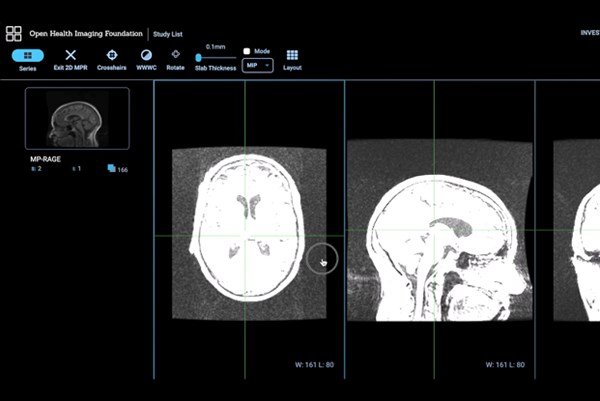The height and width of the screenshot is (401, 600).
Task: Click the partially visible INVEST button
Action: click(588, 33)
